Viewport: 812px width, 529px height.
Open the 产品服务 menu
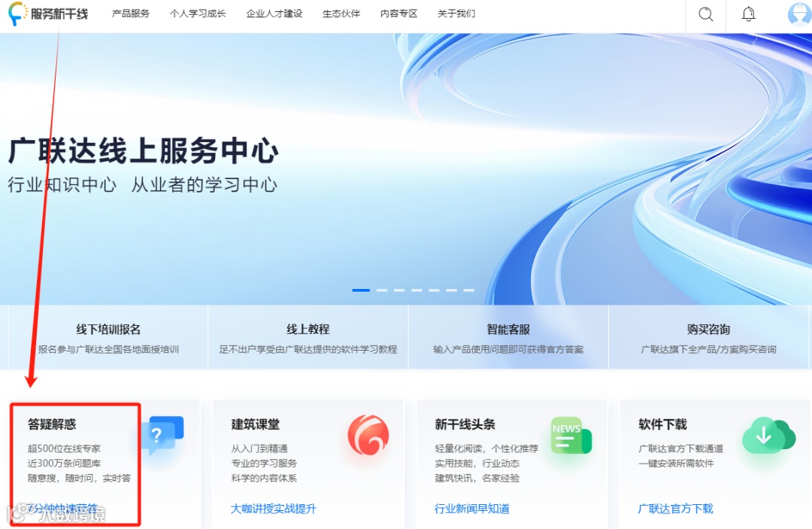(x=131, y=14)
